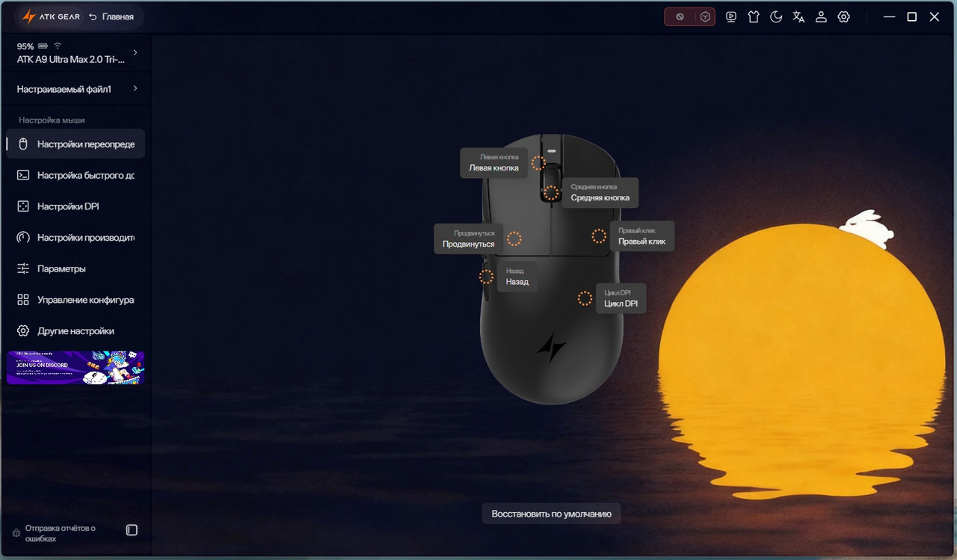Image resolution: width=957 pixels, height=560 pixels.
Task: Open Отправка отчётов об ошибках link
Action: pos(61,533)
